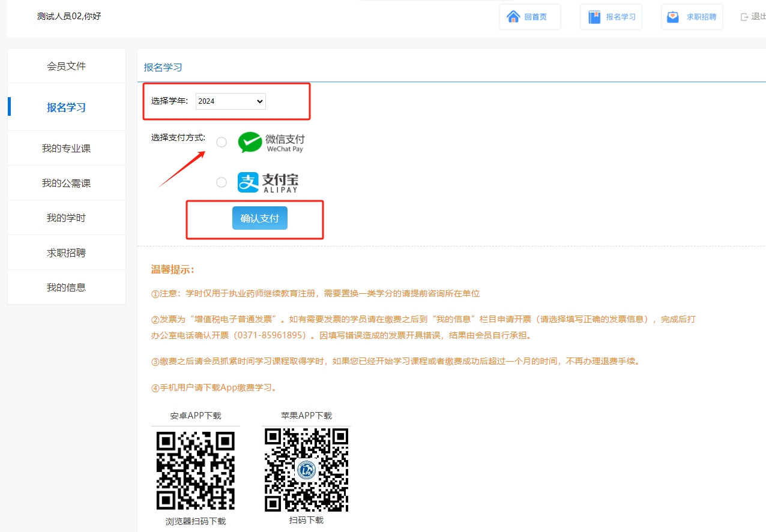Click the note starting ④手机用户请下载App
This screenshot has width=766, height=532.
pyautogui.click(x=215, y=387)
